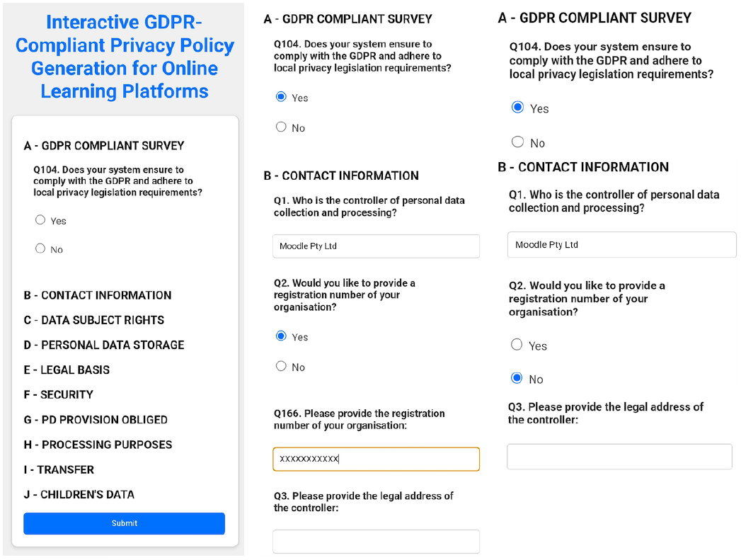741x560 pixels.
Task: Select Yes for Q104 in middle column
Action: tap(281, 96)
